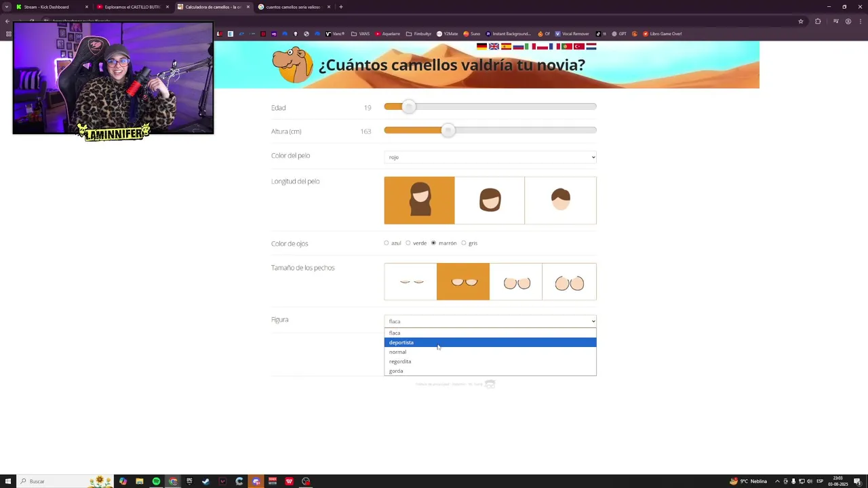The width and height of the screenshot is (868, 488).
Task: Open the 9°C Neblina weather widget
Action: point(748,481)
